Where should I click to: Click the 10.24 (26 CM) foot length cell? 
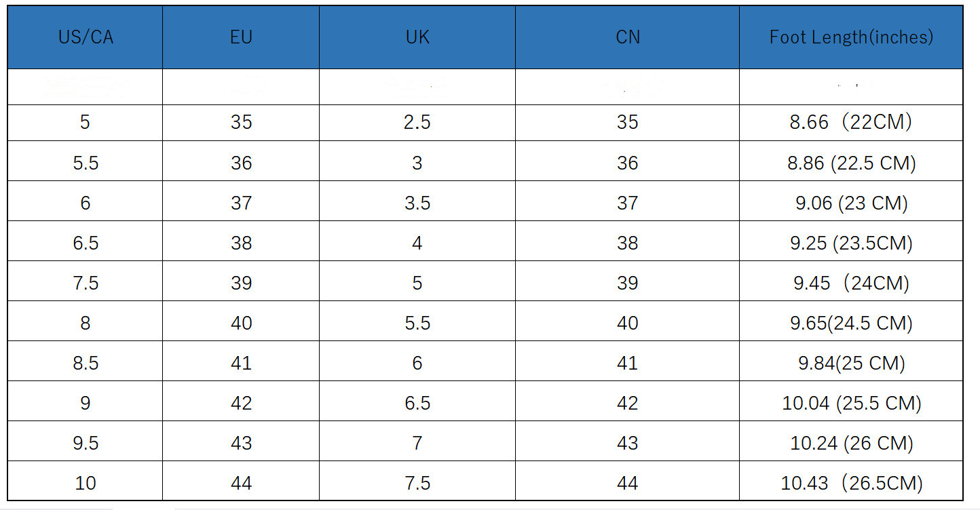click(x=851, y=443)
